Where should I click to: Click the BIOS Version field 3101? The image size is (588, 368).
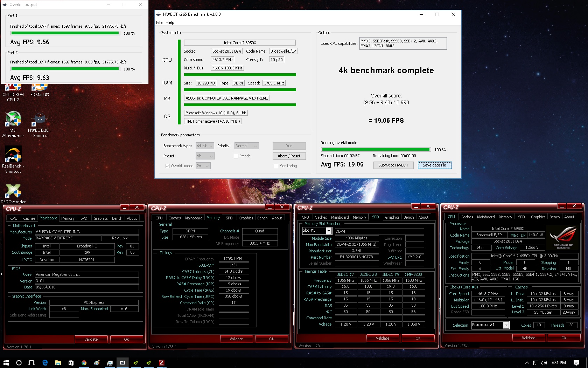(87, 281)
